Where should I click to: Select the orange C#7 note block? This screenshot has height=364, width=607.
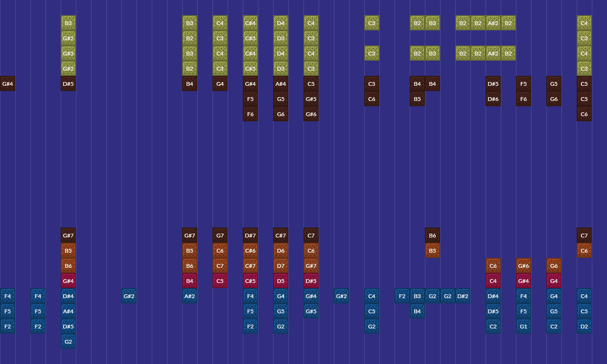(x=250, y=266)
